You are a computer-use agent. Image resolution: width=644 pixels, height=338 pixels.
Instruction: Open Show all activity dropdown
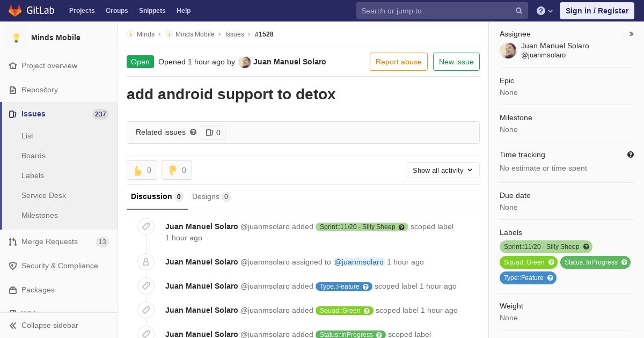click(x=443, y=170)
